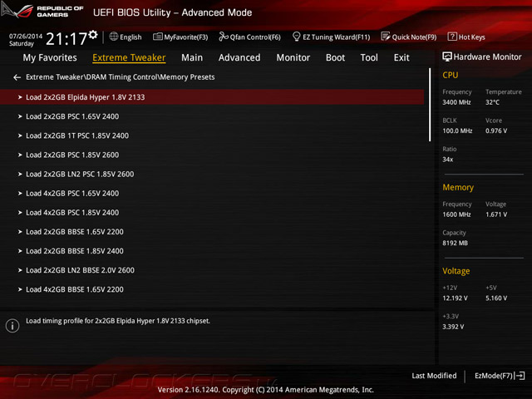Click the globe language icon

(114, 37)
